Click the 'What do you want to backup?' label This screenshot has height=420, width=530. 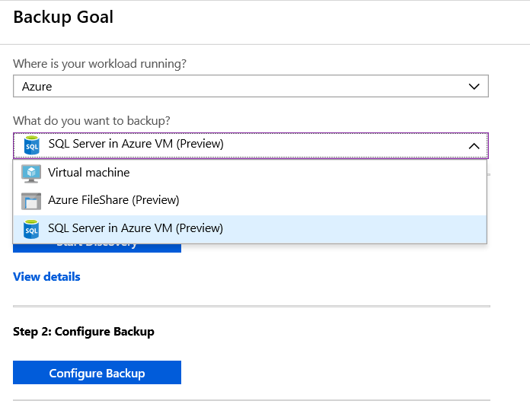(x=91, y=121)
